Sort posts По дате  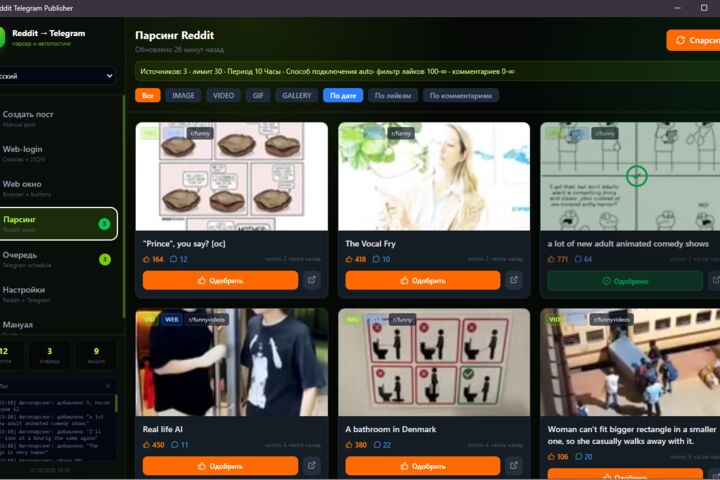343,96
